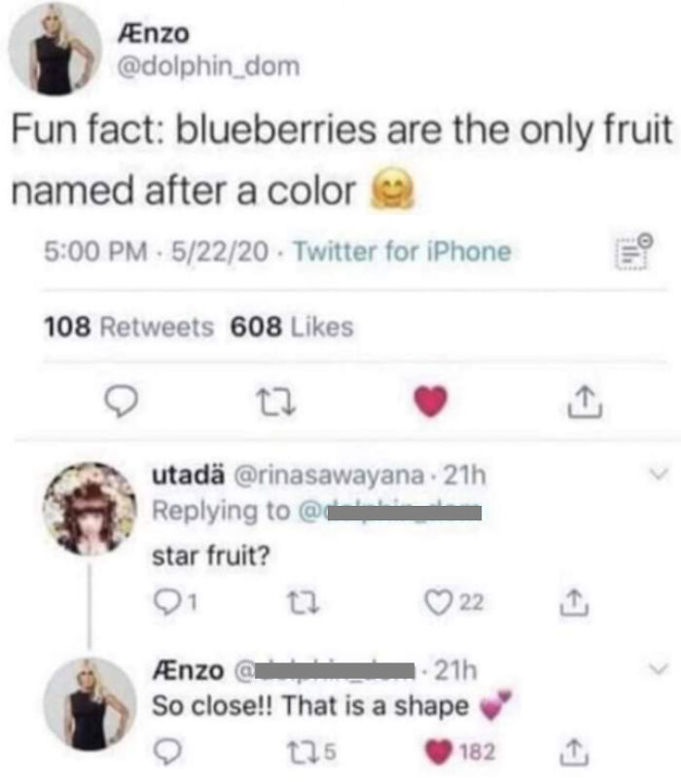Open Ænzo's profile picture at top
The image size is (681, 784).
[55, 49]
